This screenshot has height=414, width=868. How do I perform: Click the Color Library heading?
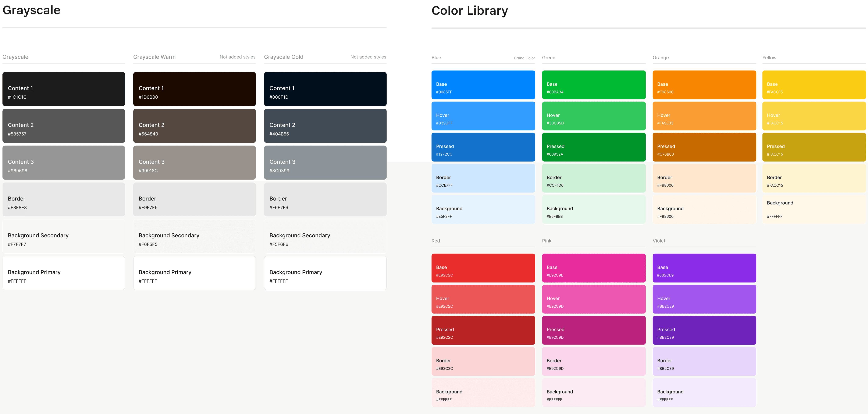469,11
